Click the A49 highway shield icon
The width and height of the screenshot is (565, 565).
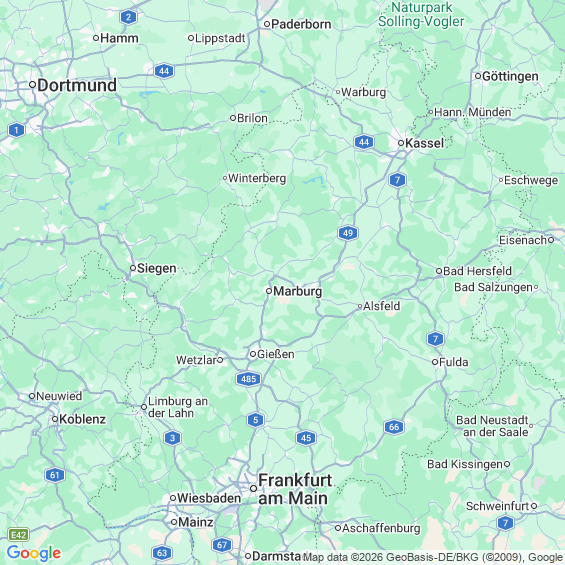point(348,233)
